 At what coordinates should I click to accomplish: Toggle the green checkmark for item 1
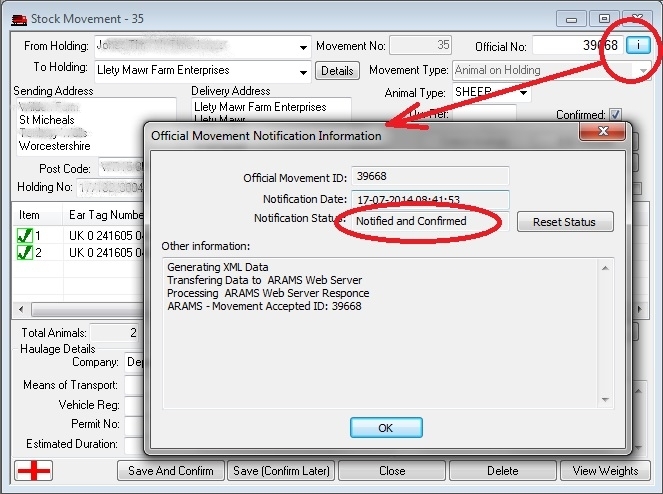coord(25,236)
